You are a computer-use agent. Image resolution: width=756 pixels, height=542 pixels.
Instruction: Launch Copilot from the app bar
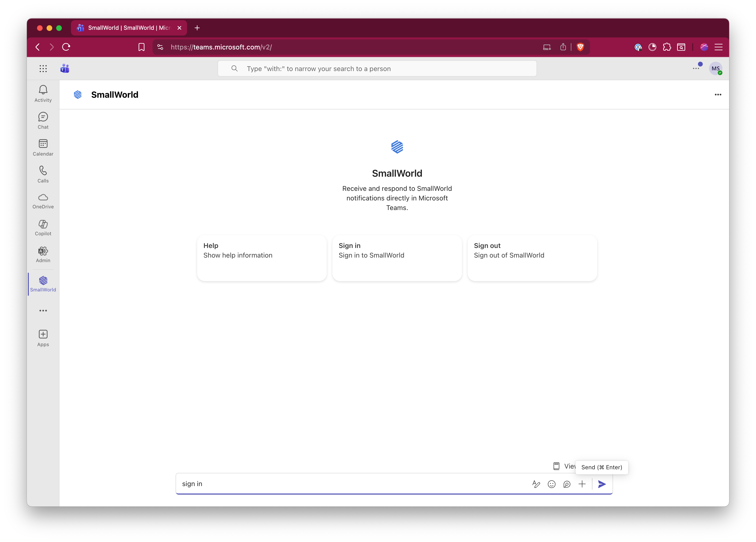[43, 228]
